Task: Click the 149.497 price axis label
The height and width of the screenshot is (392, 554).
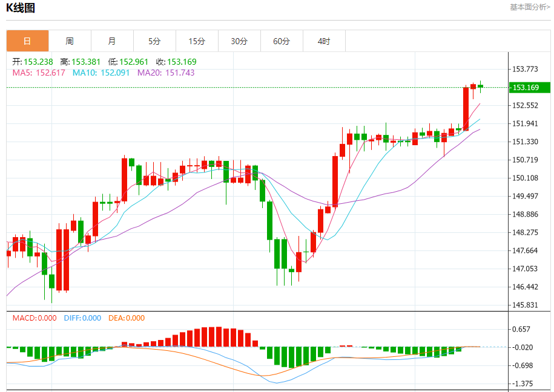Action: [x=525, y=196]
